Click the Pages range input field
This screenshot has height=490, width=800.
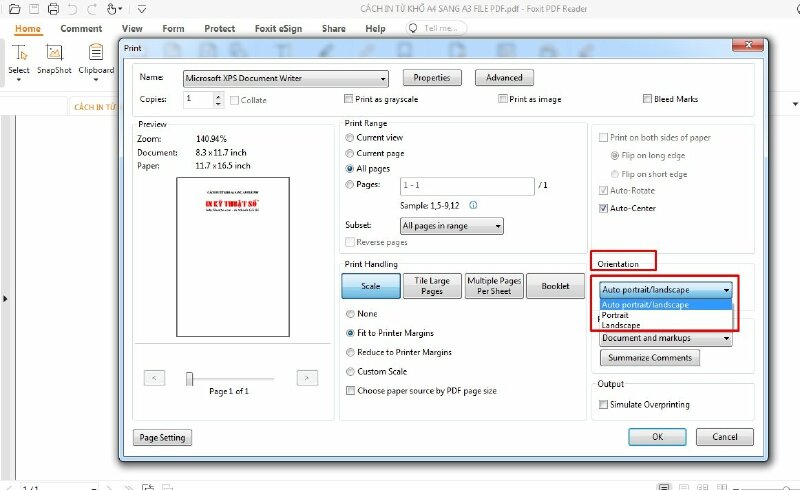pos(466,186)
